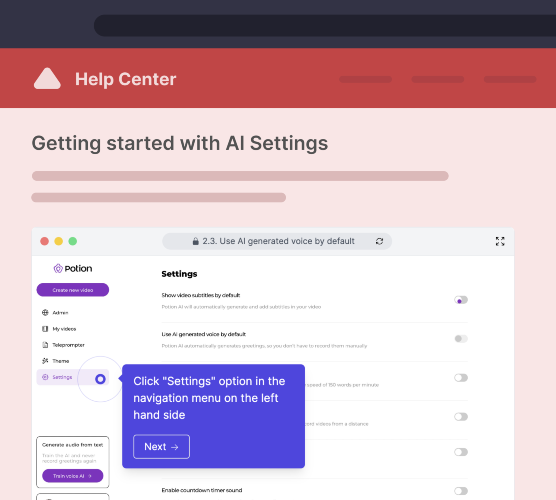Click Create new video button
Viewport: 556px width, 500px height.
click(x=73, y=290)
